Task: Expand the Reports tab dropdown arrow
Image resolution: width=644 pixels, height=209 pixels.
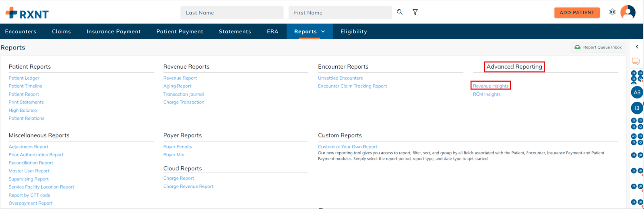Action: tap(323, 31)
